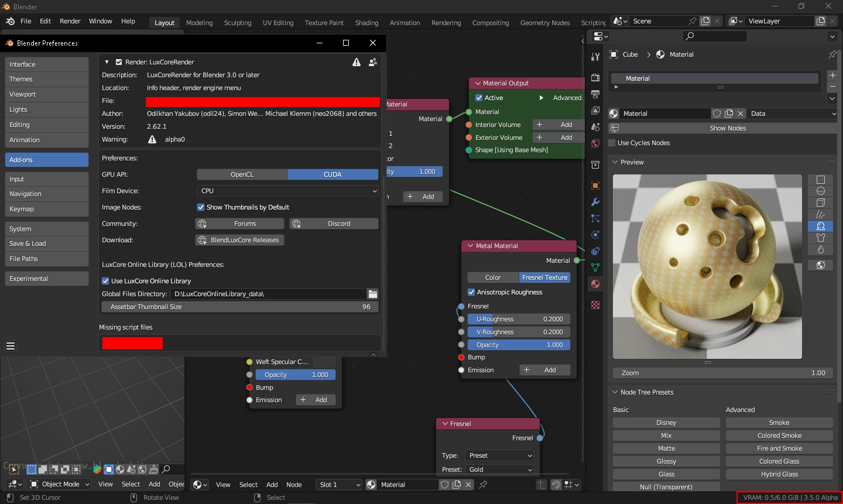Image resolution: width=843 pixels, height=504 pixels.
Task: Open the Texture properties tab (checker icon)
Action: [595, 305]
